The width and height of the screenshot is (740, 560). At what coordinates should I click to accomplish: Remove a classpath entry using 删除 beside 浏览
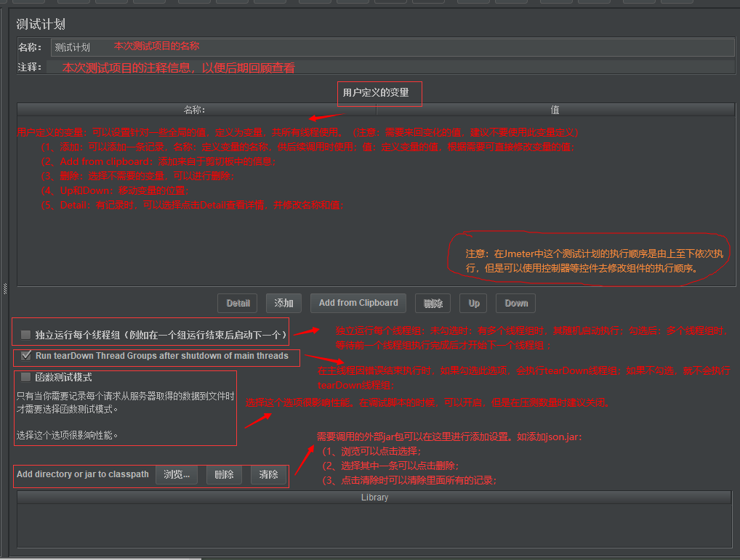tap(224, 474)
